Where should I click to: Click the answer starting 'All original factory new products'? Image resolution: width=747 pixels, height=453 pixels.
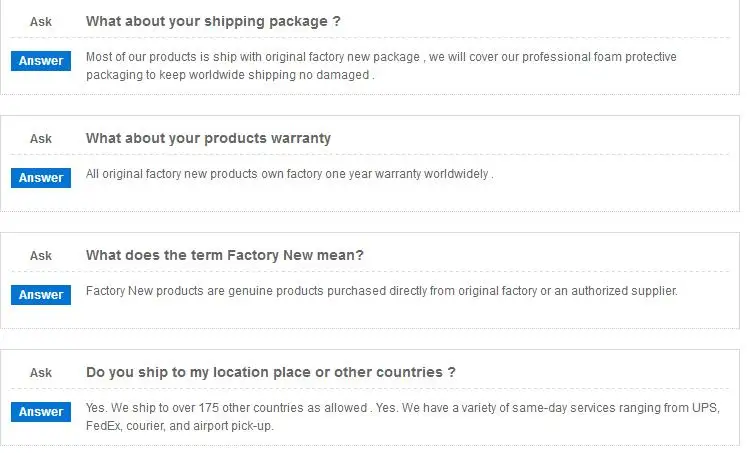click(x=289, y=174)
